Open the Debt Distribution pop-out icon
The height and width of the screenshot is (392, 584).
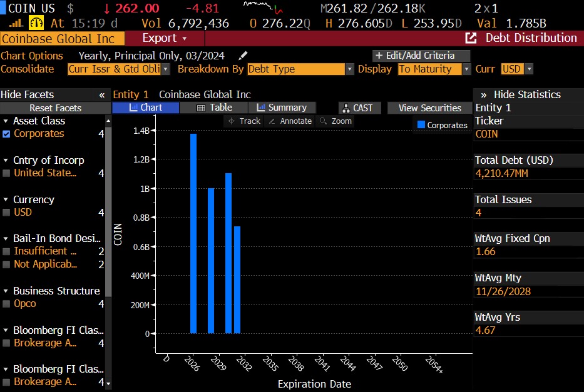point(471,38)
